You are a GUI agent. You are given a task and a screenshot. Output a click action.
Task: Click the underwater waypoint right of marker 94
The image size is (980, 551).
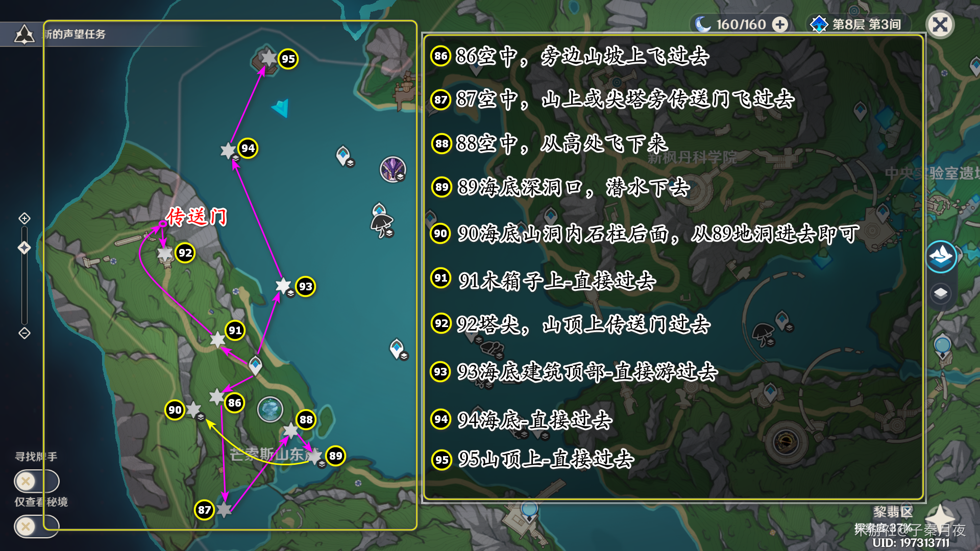(344, 155)
